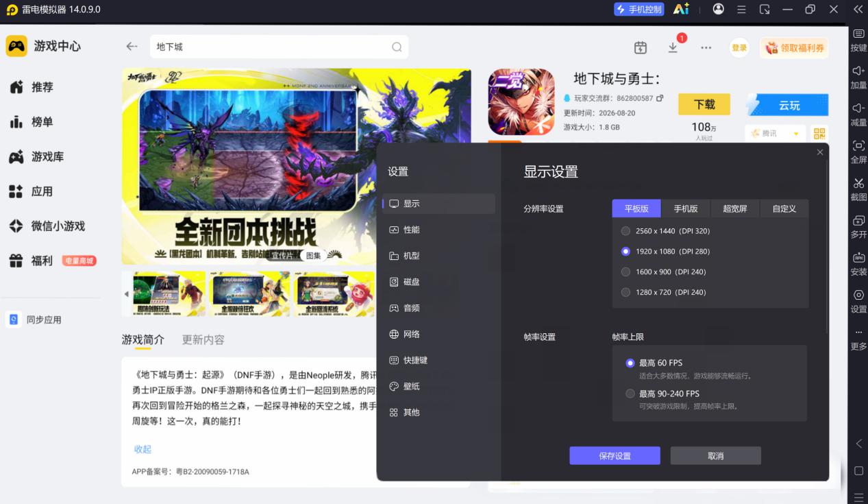Open the calendar check-in icon

(641, 47)
